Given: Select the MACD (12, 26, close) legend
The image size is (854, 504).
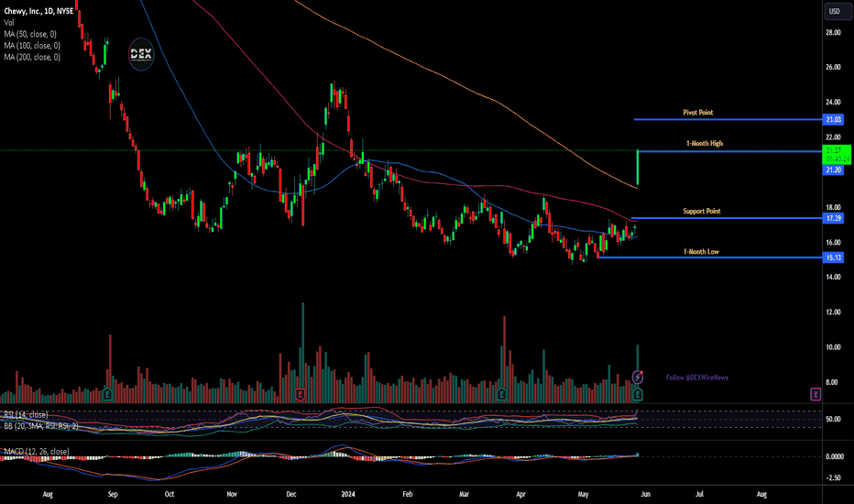Looking at the screenshot, I should pyautogui.click(x=37, y=451).
